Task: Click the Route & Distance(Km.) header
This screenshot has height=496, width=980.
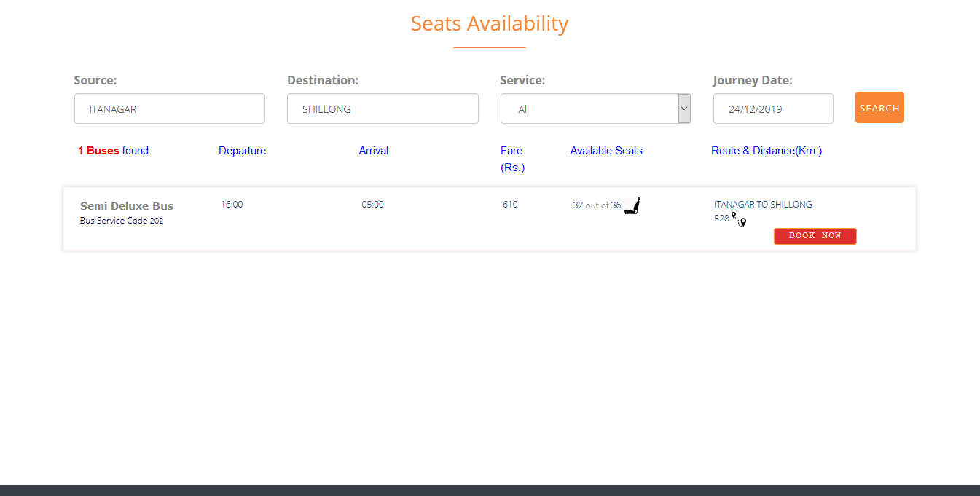Action: tap(766, 151)
